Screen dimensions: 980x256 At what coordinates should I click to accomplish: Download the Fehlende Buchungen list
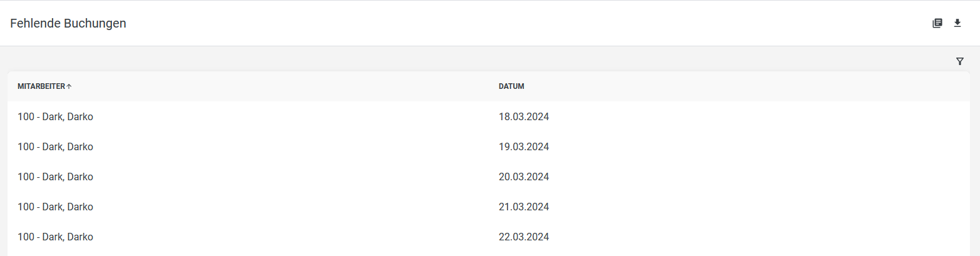pyautogui.click(x=957, y=23)
